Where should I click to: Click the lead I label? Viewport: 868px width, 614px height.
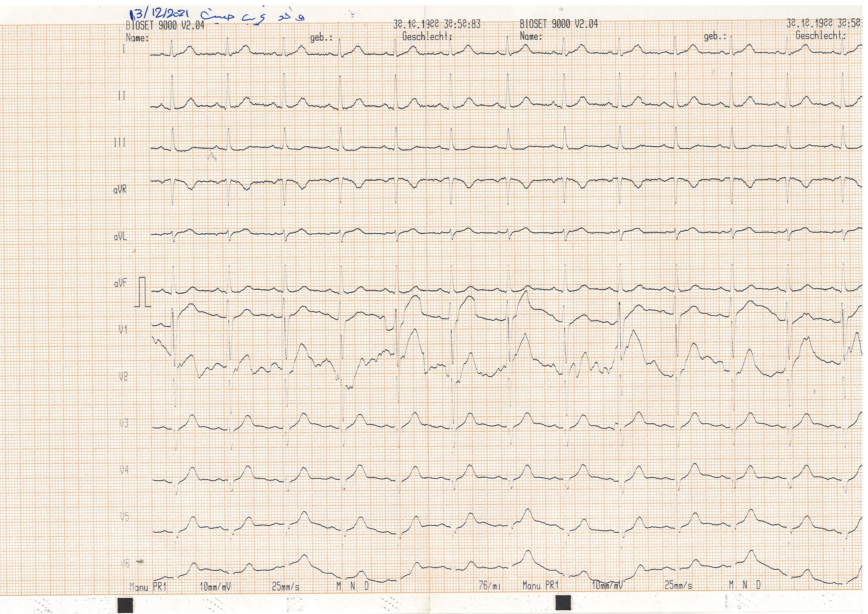click(124, 49)
